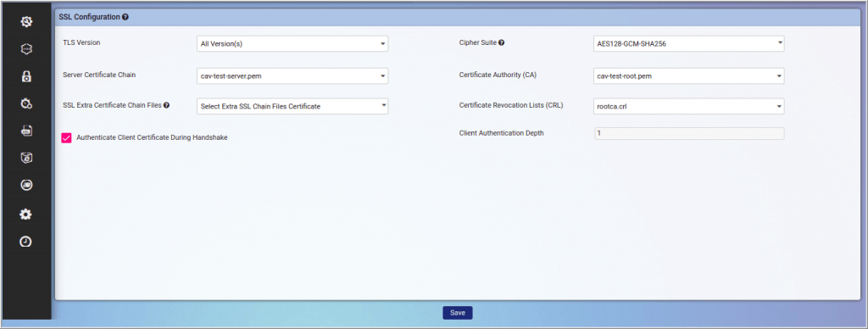Click the database shield sidebar icon
Image resolution: width=868 pixels, height=329 pixels.
tap(26, 158)
